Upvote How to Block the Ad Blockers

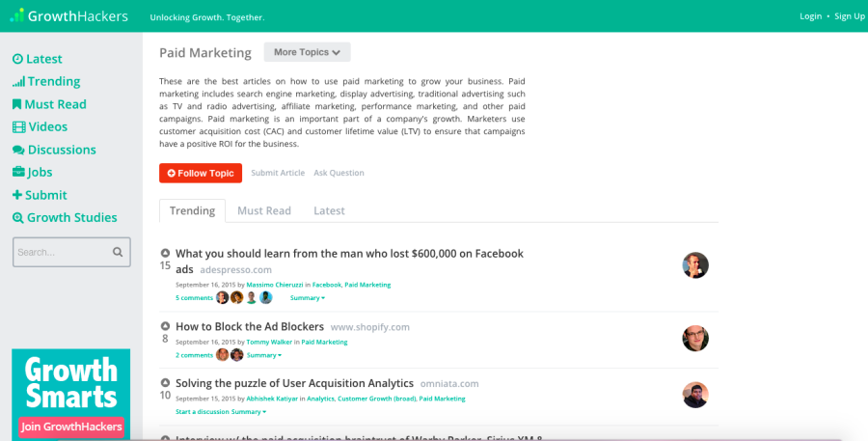pyautogui.click(x=165, y=326)
